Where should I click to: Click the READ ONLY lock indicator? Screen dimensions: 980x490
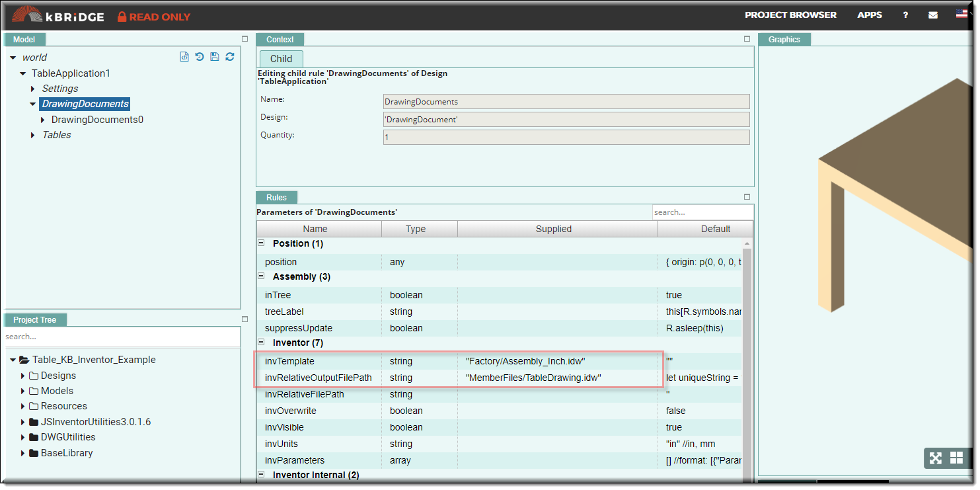pos(154,17)
